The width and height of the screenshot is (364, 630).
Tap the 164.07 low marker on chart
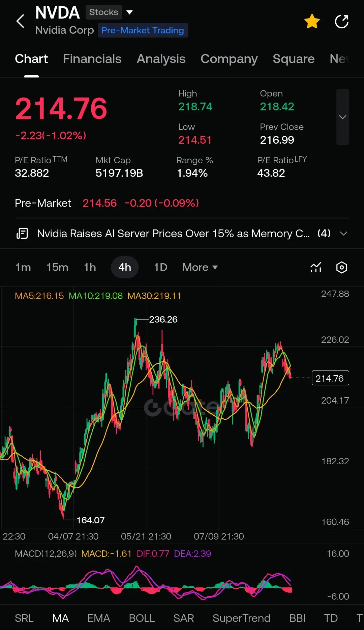point(90,520)
